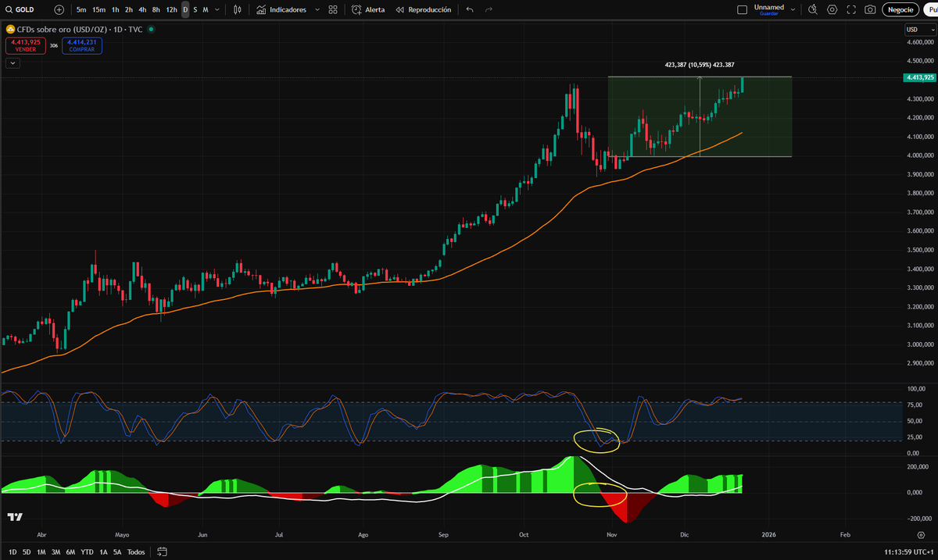Select the 3M date range
Screen dimensions: 938x560
55,552
